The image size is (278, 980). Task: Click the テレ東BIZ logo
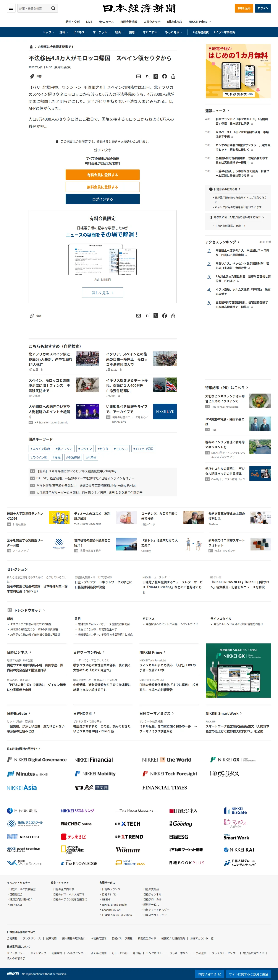73,837
